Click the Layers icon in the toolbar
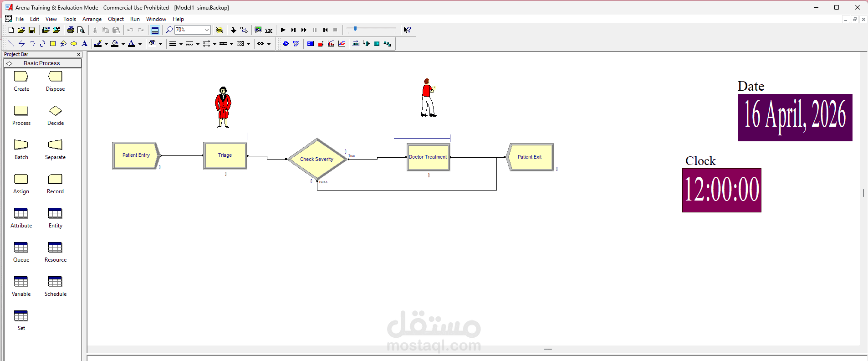868x361 pixels. pos(220,30)
